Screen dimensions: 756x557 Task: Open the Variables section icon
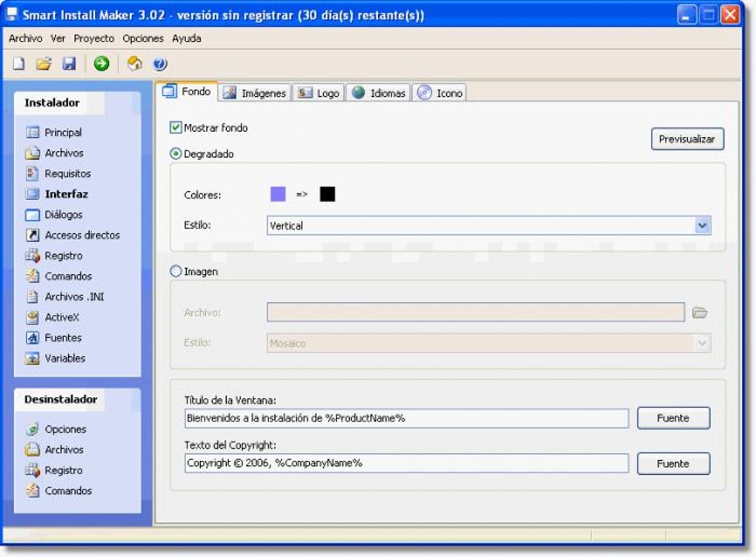(x=33, y=358)
